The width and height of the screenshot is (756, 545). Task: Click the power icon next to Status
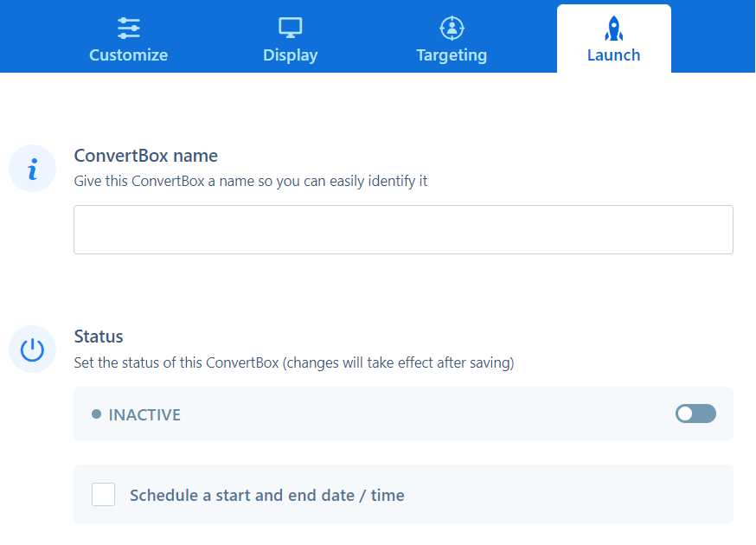tap(32, 349)
